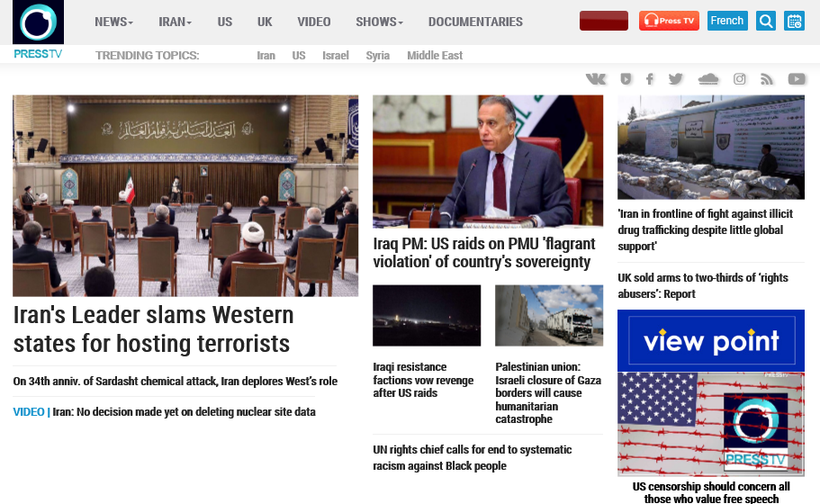The image size is (820, 504).
Task: Click the dark night skyline thumbnail
Action: 427,315
